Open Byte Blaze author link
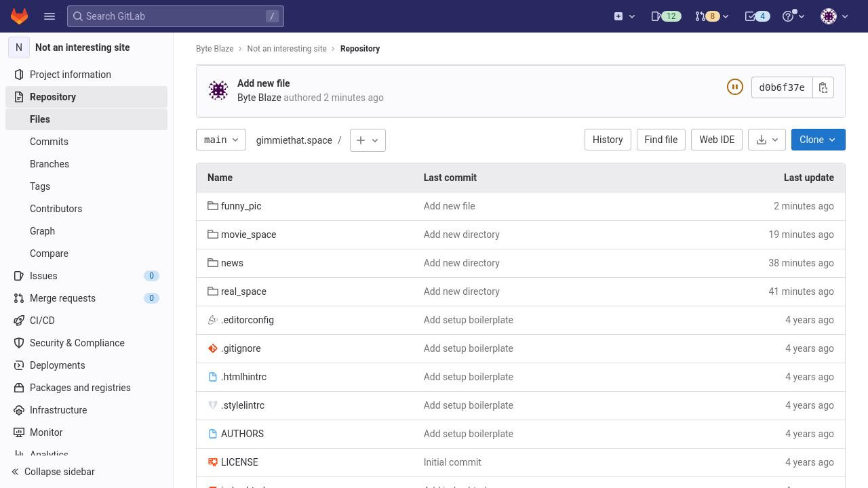 point(259,98)
